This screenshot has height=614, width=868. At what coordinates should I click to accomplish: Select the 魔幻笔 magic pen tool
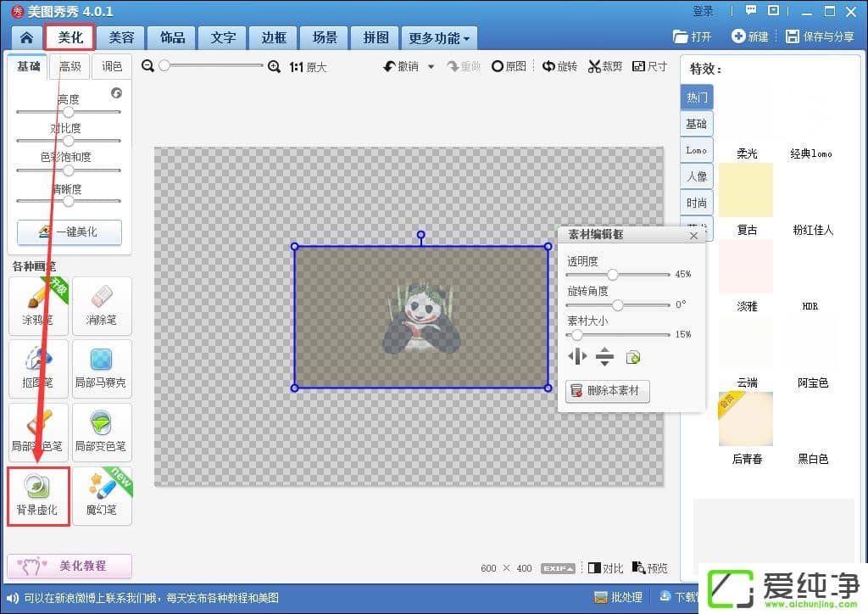click(102, 495)
